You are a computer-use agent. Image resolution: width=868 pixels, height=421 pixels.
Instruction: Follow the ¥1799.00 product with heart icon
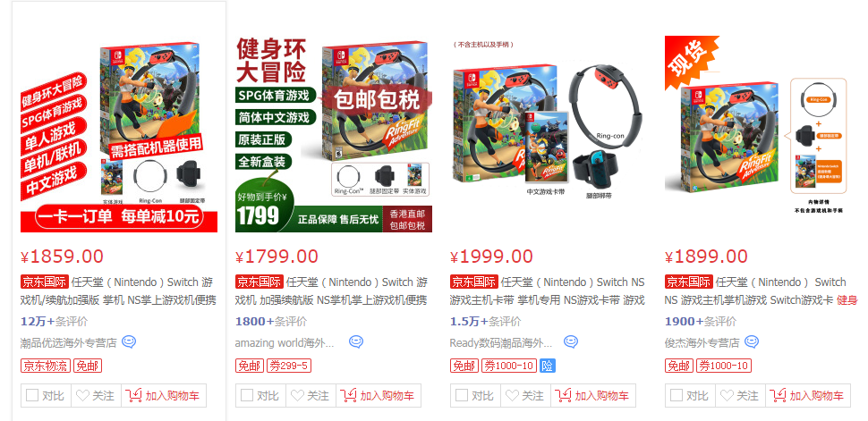[310, 396]
